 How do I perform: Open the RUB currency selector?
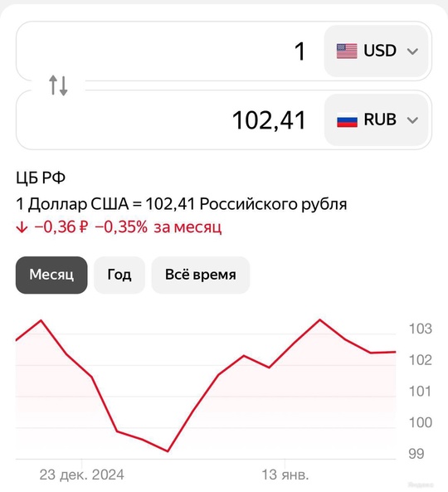(x=376, y=119)
